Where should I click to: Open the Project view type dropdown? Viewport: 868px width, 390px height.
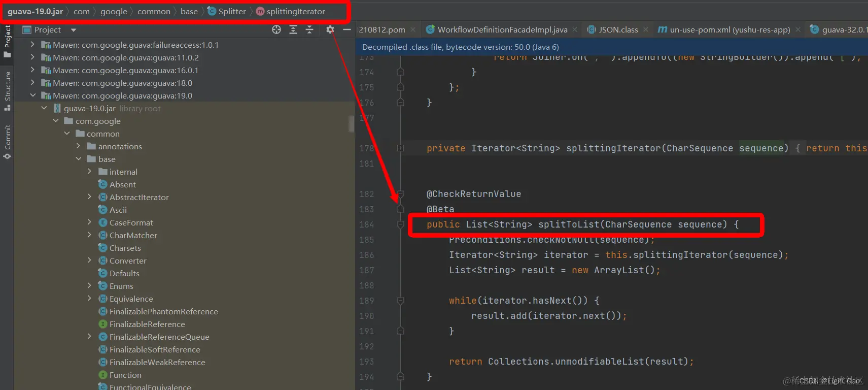tap(74, 30)
